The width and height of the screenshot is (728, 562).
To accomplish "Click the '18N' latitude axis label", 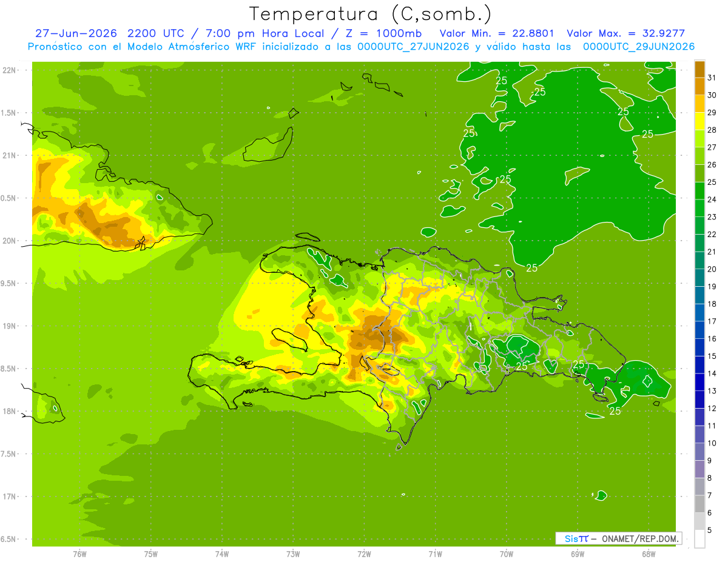I will (9, 411).
